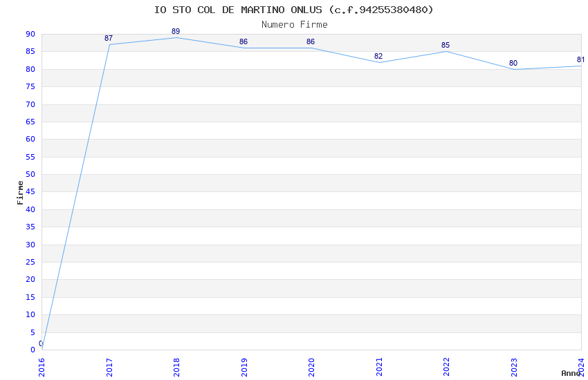Click y-axis tick value 25
Screen dimensions: 588x380
(x=30, y=262)
